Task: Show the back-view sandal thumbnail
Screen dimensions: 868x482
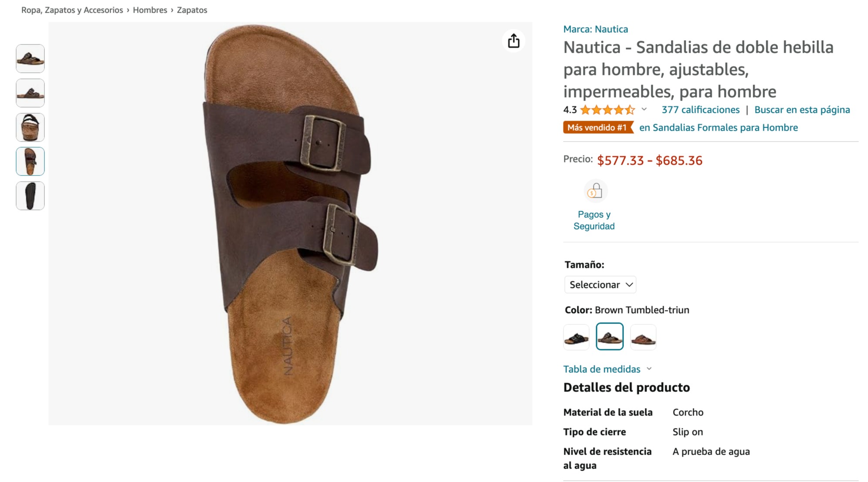Action: click(30, 127)
